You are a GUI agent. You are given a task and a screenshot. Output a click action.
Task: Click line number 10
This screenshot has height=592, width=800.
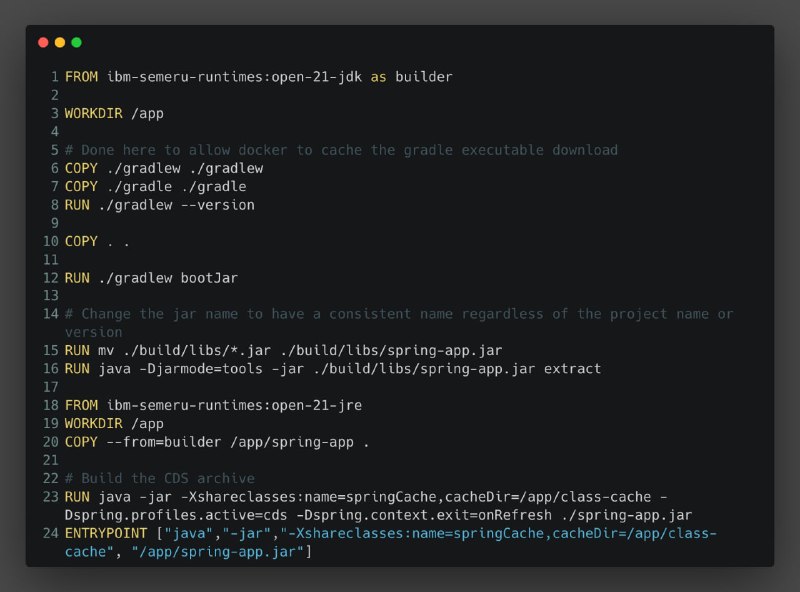51,241
